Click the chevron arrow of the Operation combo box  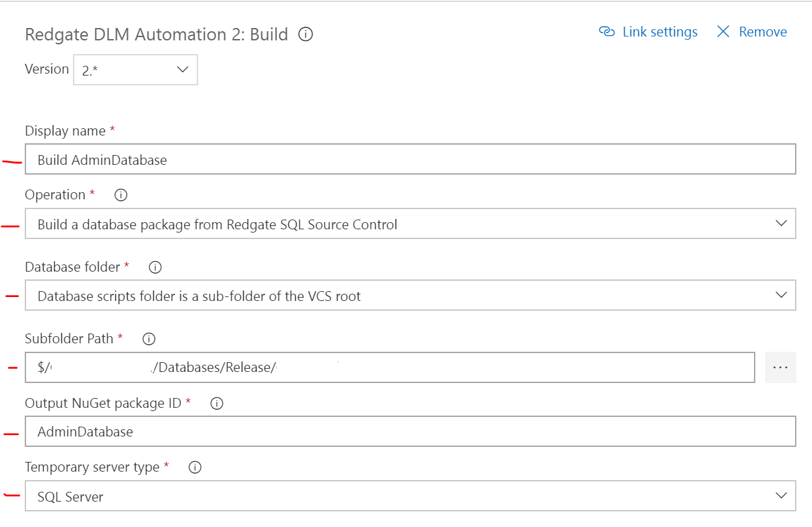coord(781,223)
